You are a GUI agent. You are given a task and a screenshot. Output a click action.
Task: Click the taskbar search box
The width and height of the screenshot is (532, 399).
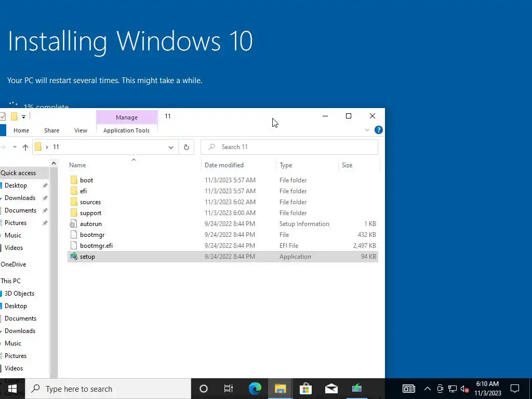click(109, 389)
